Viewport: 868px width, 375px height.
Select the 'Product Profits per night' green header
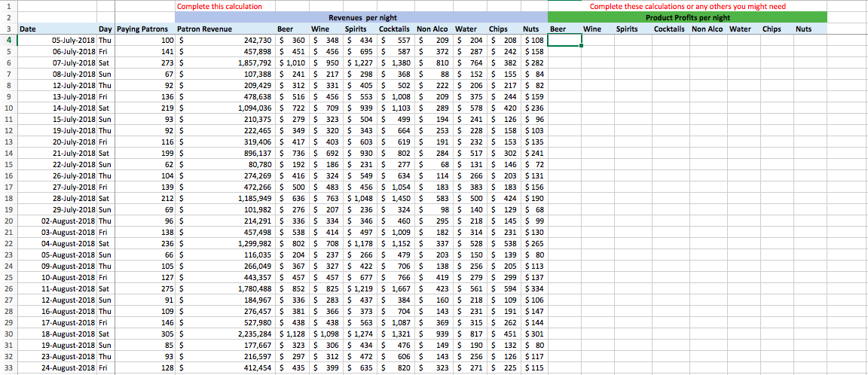(687, 18)
